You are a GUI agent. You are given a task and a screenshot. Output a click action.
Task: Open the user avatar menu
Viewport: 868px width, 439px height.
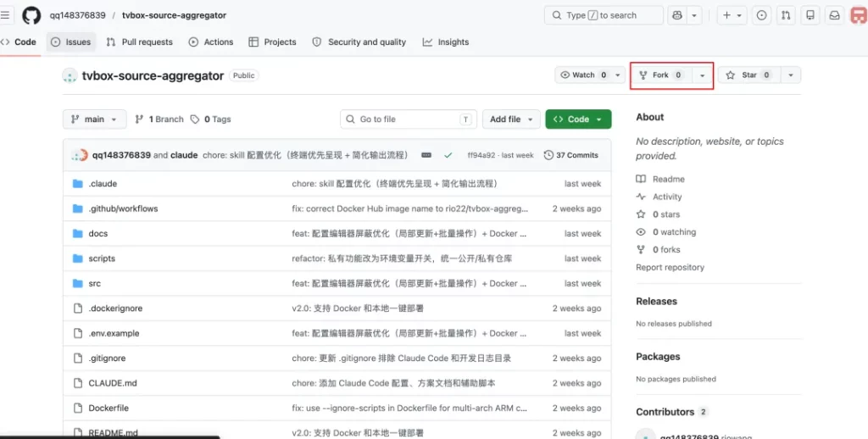pos(859,15)
